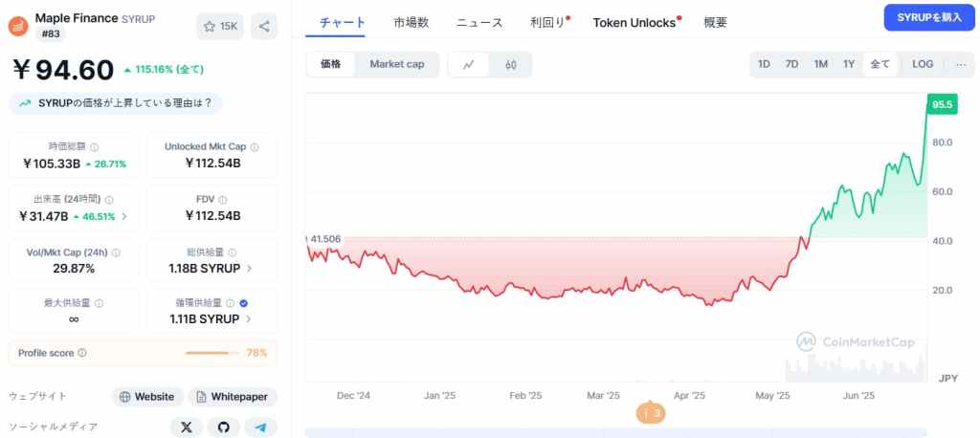
Task: Open the GitHub social media link
Action: coord(224,427)
